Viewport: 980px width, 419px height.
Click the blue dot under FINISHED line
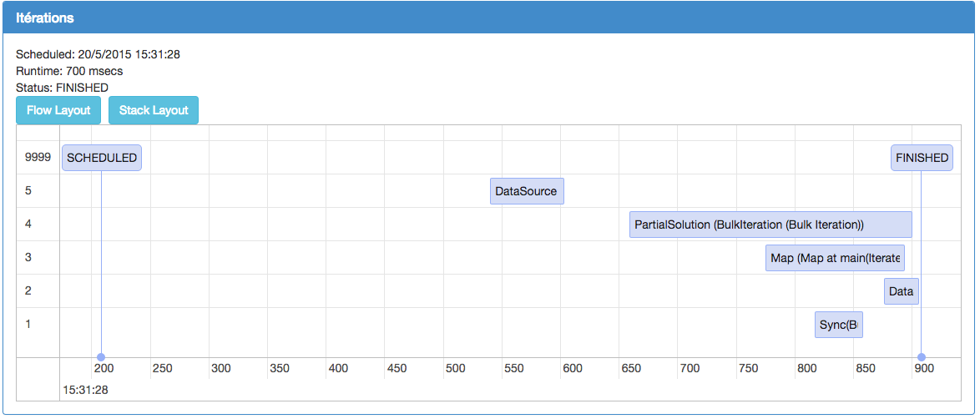922,357
